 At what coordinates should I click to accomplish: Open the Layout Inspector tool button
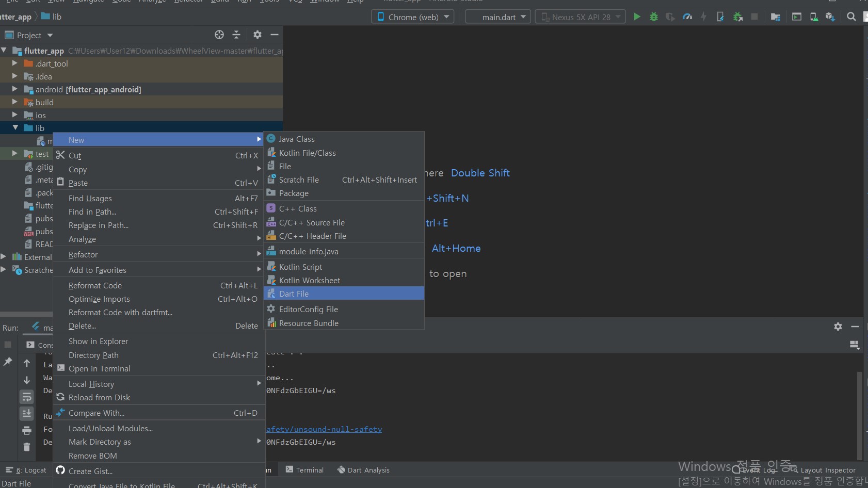click(x=823, y=470)
